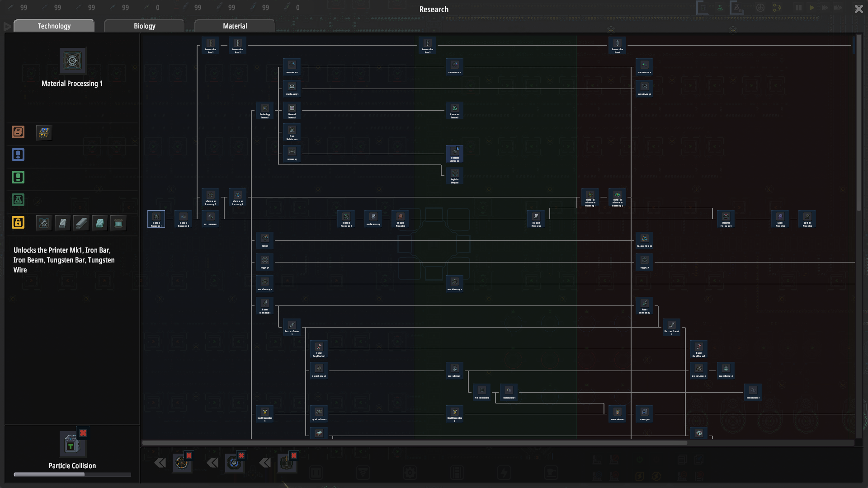Image resolution: width=868 pixels, height=488 pixels.
Task: Open the Material research tab
Action: click(235, 26)
